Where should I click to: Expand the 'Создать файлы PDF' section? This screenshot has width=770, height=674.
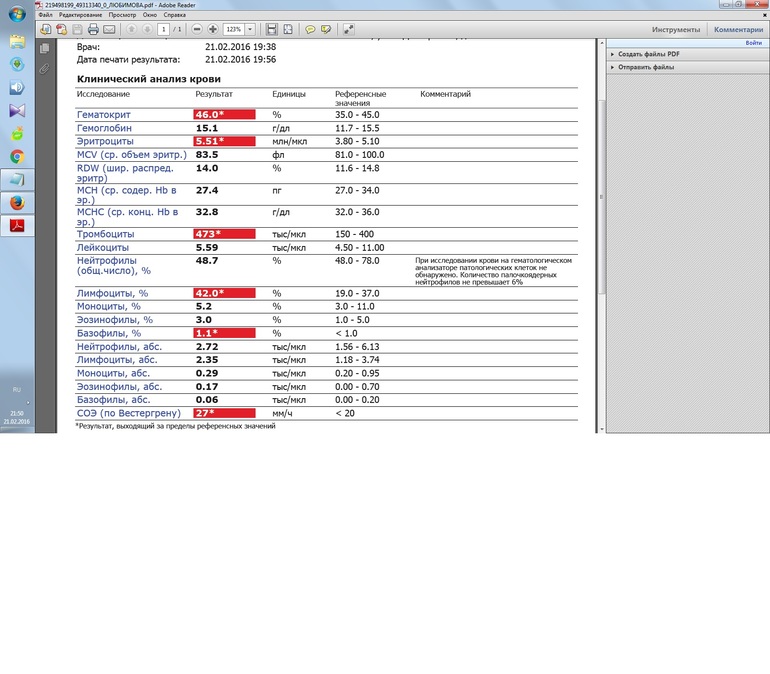648,54
